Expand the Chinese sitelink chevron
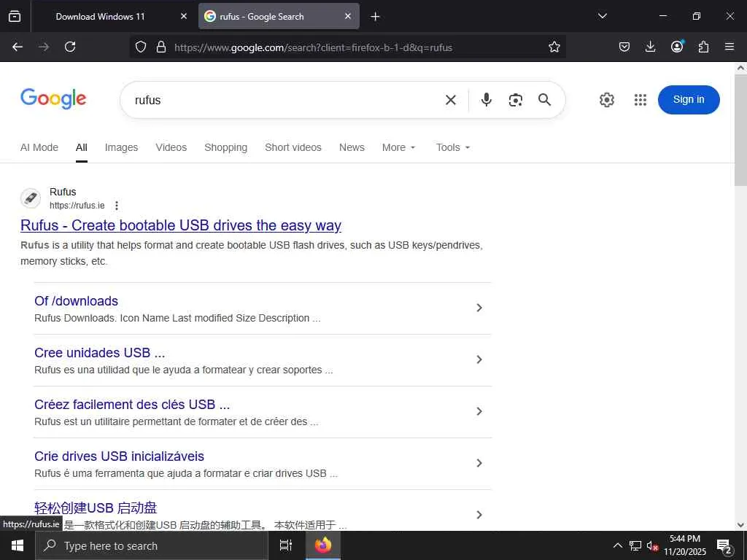747x560 pixels. (x=479, y=515)
